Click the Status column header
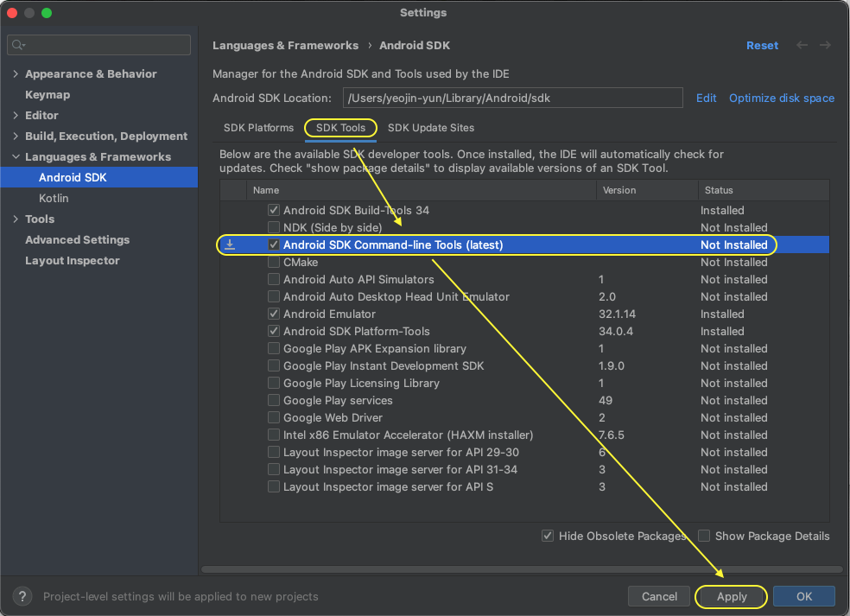Image resolution: width=850 pixels, height=616 pixels. (x=764, y=190)
